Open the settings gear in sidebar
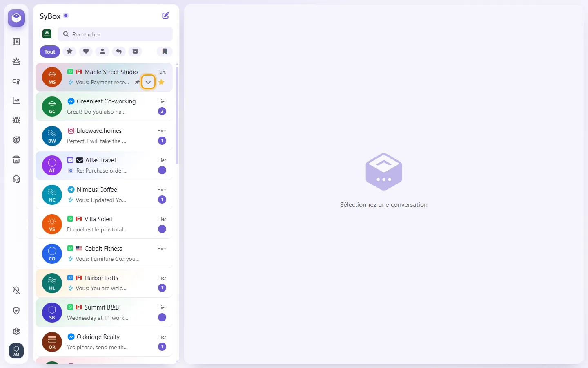 tap(16, 331)
